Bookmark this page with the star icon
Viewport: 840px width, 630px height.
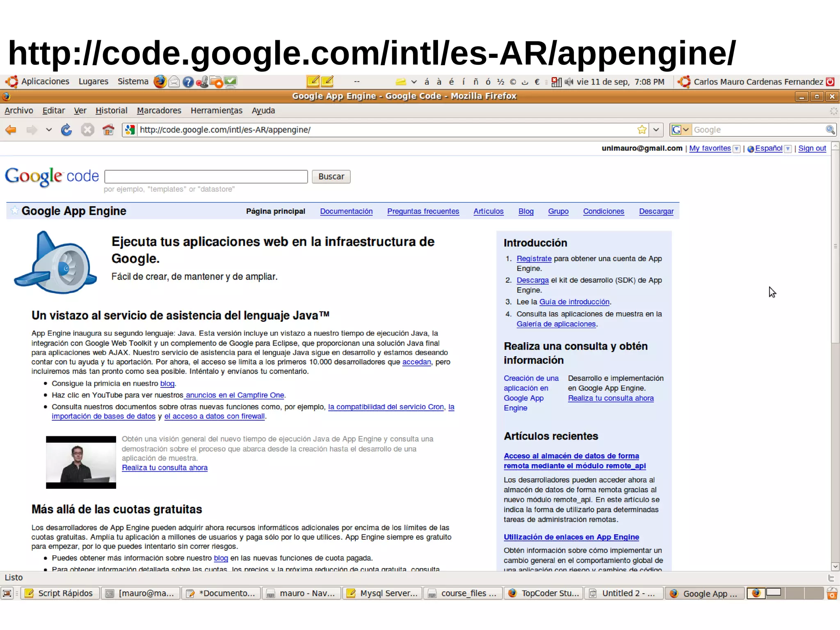click(642, 130)
